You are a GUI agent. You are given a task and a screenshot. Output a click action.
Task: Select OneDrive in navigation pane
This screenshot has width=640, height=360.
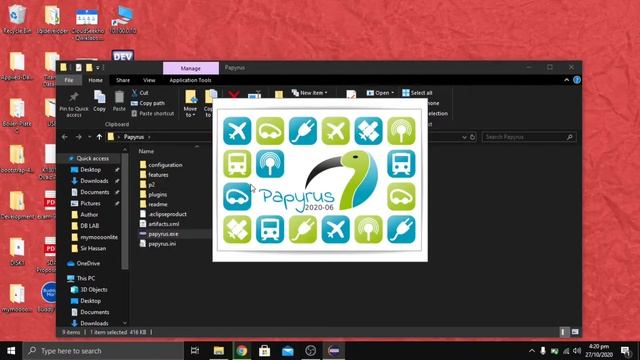click(x=88, y=263)
